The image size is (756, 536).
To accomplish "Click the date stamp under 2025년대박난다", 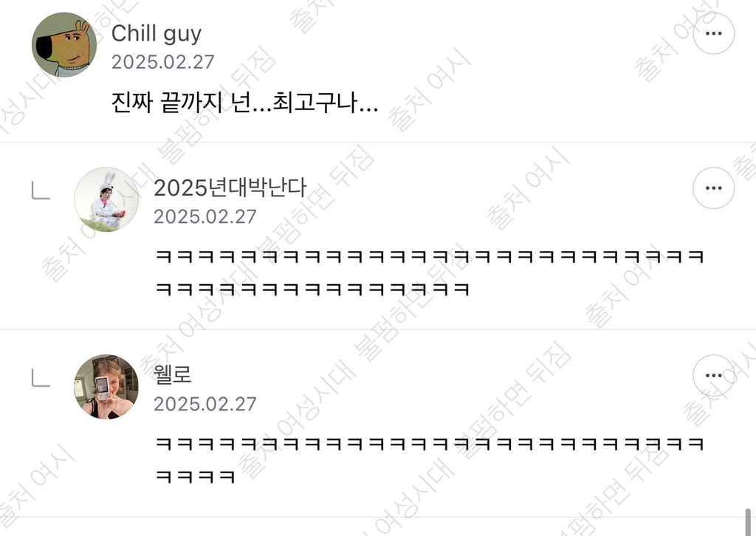I will (x=205, y=216).
